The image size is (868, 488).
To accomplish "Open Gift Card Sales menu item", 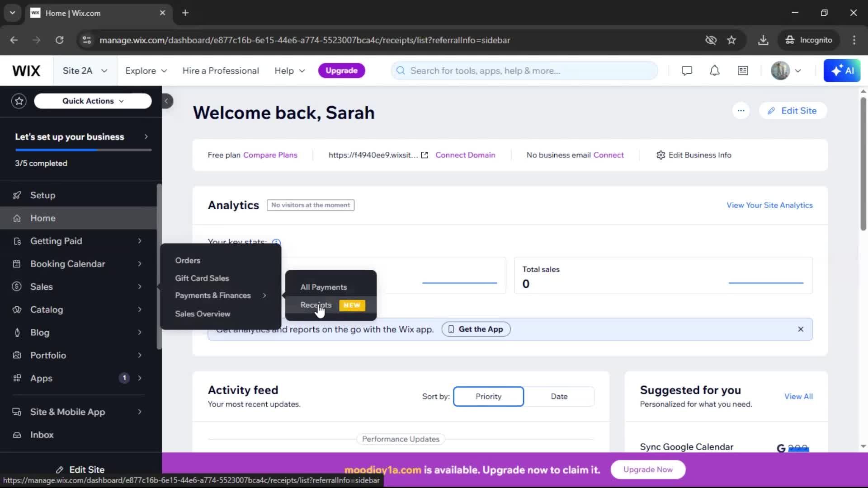I will tap(202, 278).
